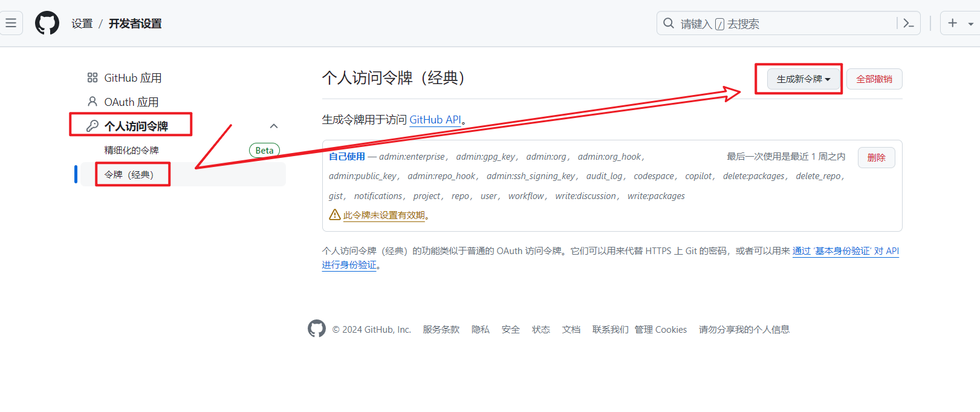
Task: Open the GitHub API link
Action: (435, 120)
